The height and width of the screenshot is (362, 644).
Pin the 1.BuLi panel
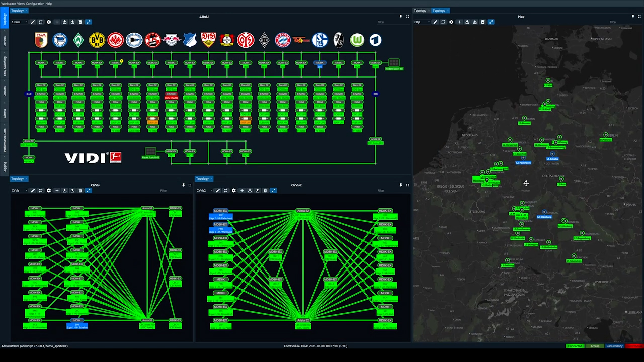[x=401, y=17]
